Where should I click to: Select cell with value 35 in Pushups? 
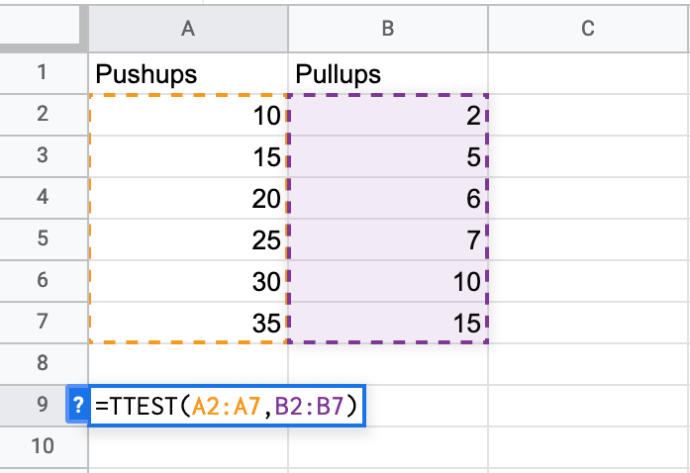tap(187, 322)
